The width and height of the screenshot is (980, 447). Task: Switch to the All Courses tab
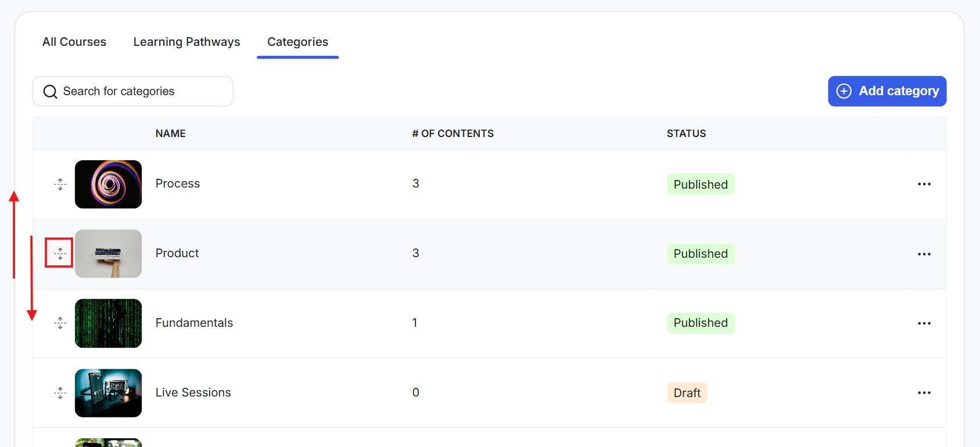74,42
